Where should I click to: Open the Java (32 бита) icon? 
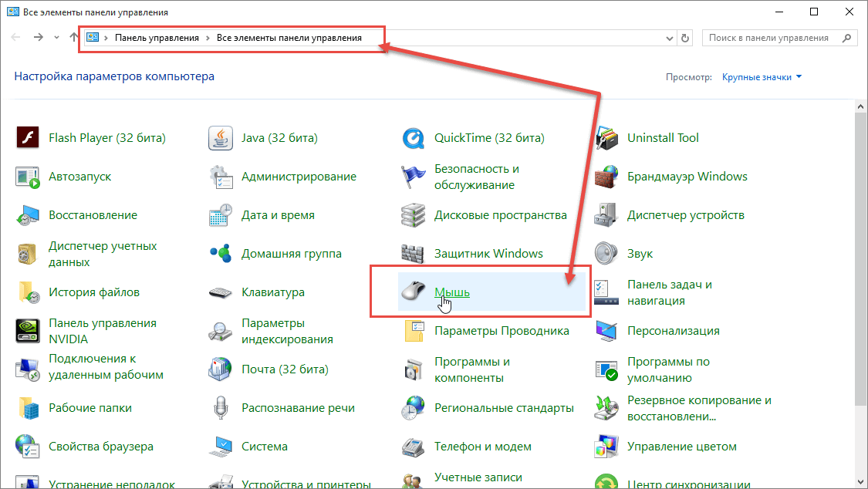click(221, 138)
